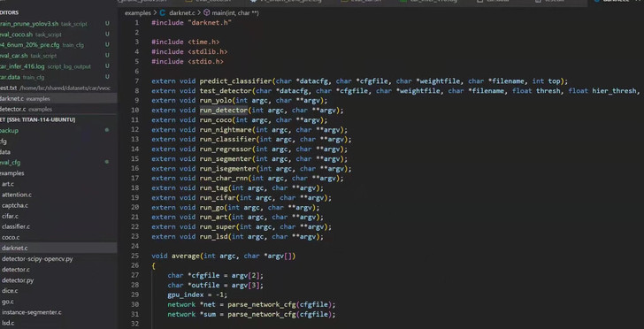Click line number 1 in the gutter
This screenshot has width=644, height=329.
click(137, 23)
